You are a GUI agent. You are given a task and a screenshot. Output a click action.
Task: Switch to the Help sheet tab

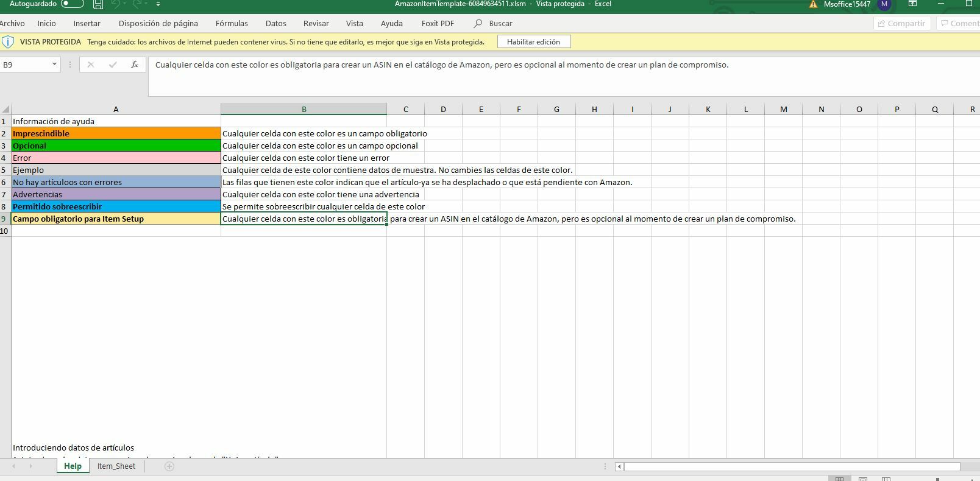(73, 466)
